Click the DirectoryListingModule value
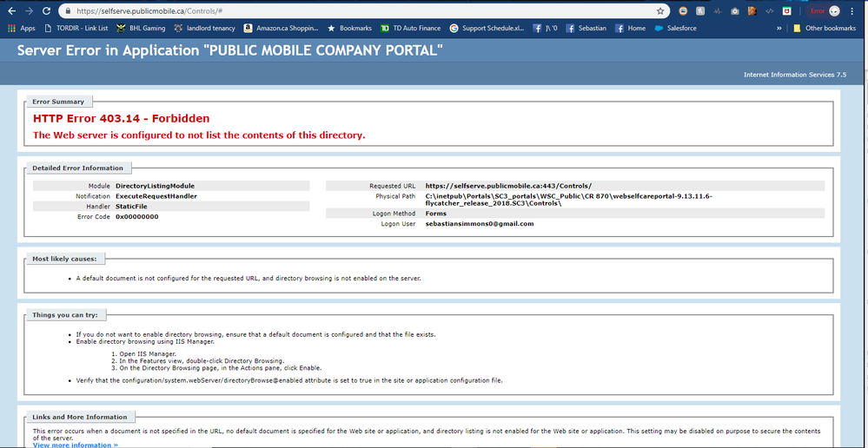Screen dimensions: 868x448 pos(155,186)
